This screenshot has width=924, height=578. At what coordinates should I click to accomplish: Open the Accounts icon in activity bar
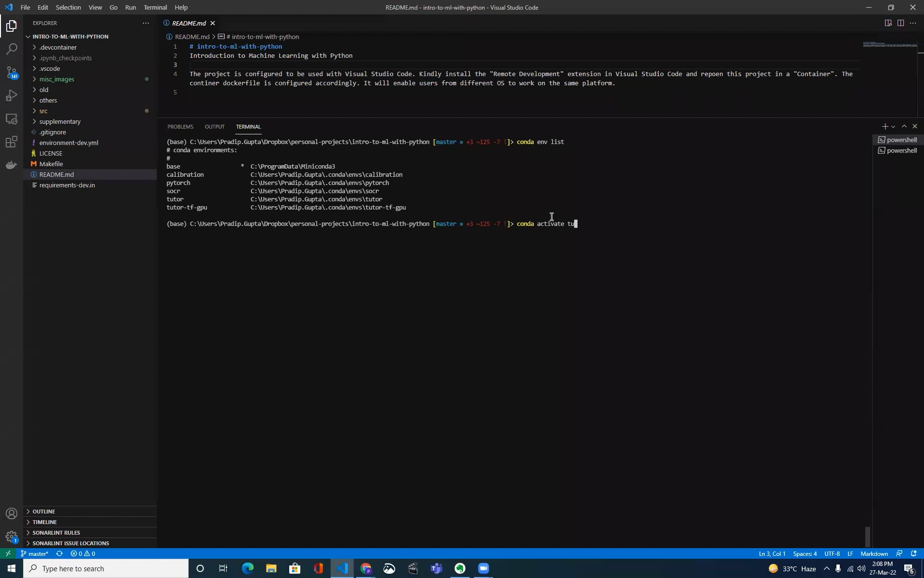[x=12, y=513]
